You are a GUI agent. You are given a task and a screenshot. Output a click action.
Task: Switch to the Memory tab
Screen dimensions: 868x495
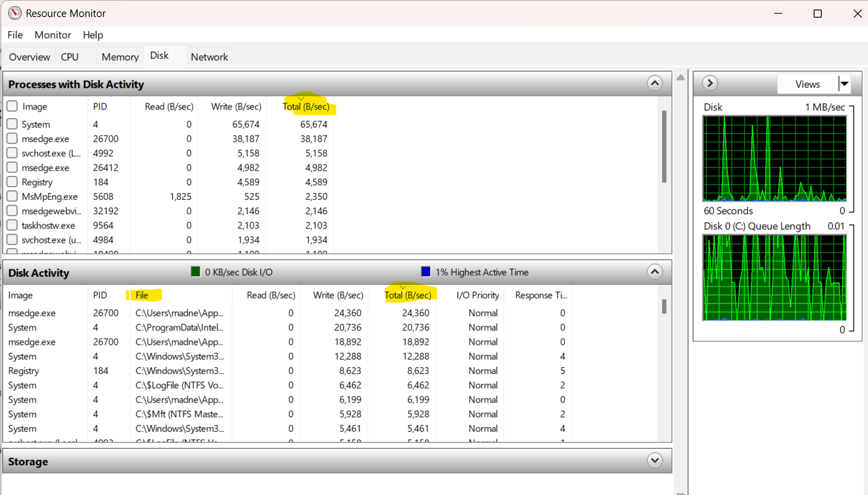pyautogui.click(x=120, y=57)
